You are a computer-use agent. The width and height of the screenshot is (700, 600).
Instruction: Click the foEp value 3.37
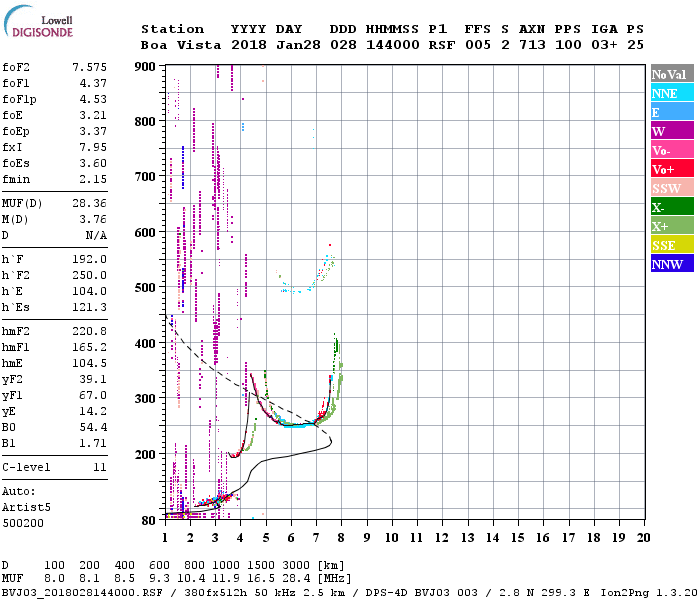coord(93,132)
